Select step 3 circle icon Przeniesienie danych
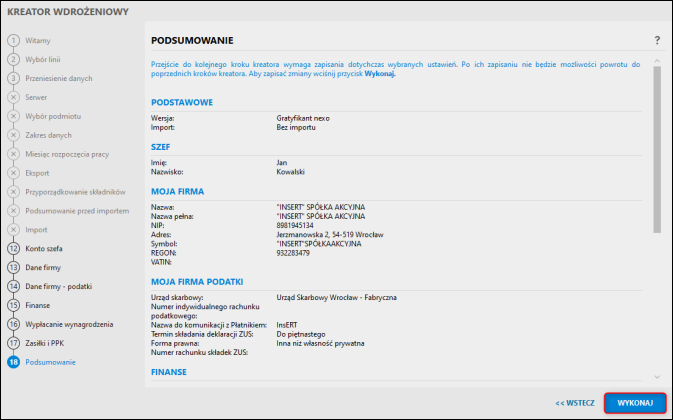Viewport: 673px width, 420px height. tap(13, 78)
